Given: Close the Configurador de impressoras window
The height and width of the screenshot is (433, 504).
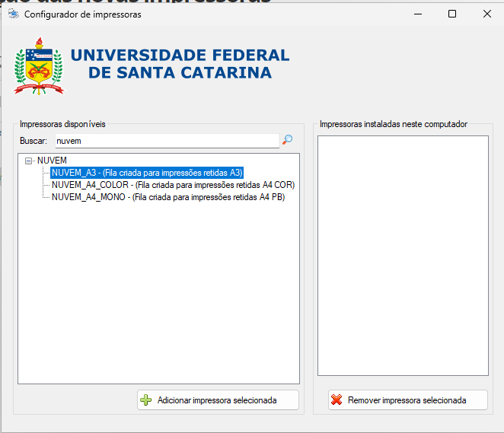Looking at the screenshot, I should pyautogui.click(x=487, y=14).
